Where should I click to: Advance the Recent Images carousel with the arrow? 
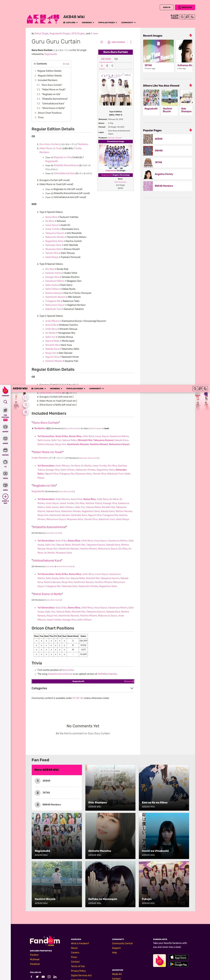[192, 56]
